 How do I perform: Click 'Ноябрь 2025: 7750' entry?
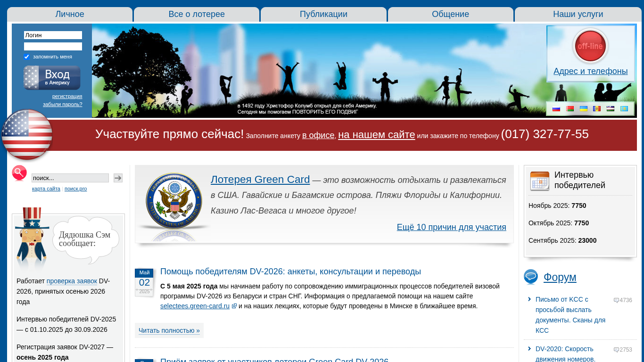click(557, 206)
